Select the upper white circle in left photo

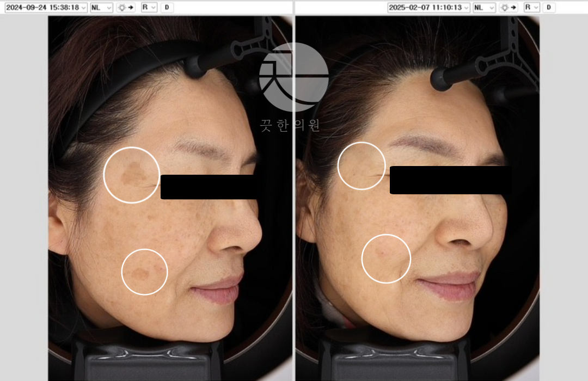pos(131,175)
